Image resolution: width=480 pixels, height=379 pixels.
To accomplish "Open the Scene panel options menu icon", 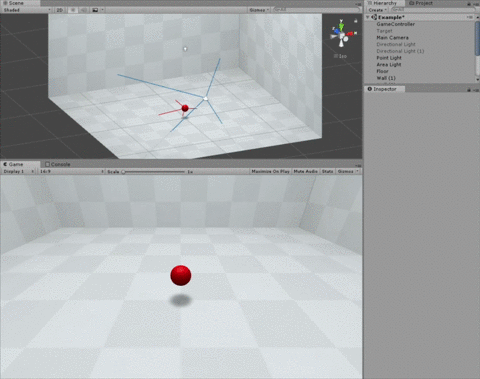I will pyautogui.click(x=358, y=4).
